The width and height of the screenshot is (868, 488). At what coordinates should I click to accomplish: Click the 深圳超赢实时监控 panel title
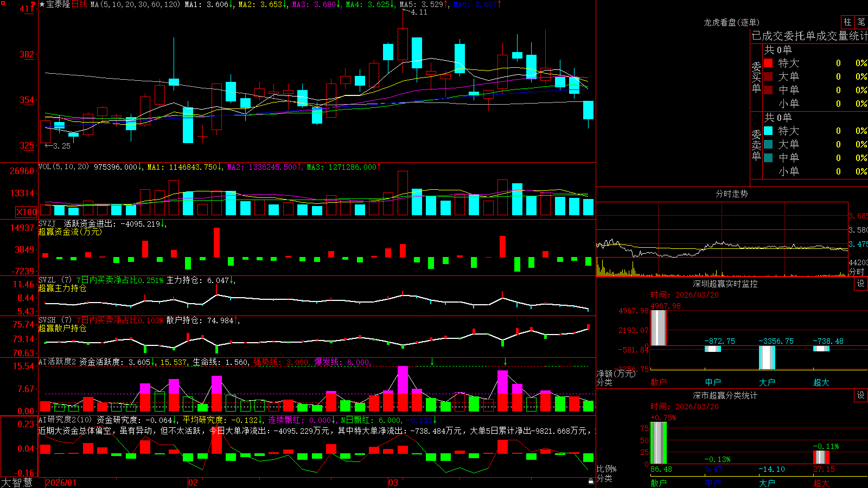click(725, 284)
